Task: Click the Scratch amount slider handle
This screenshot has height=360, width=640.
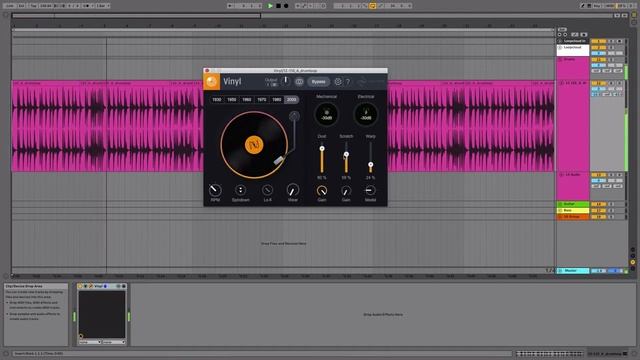Action: 346,154
